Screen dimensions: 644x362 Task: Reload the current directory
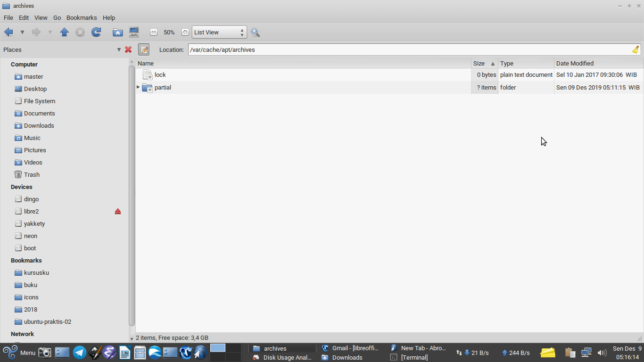pyautogui.click(x=96, y=32)
